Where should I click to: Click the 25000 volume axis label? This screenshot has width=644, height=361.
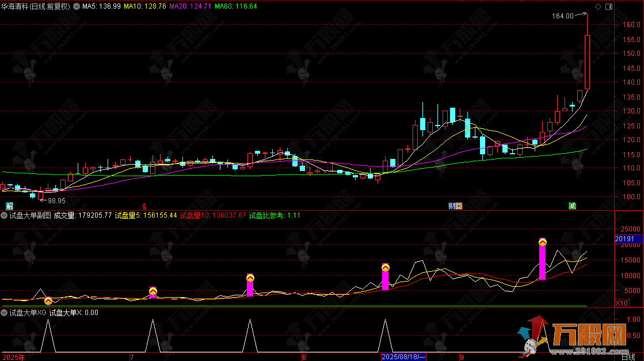point(630,229)
